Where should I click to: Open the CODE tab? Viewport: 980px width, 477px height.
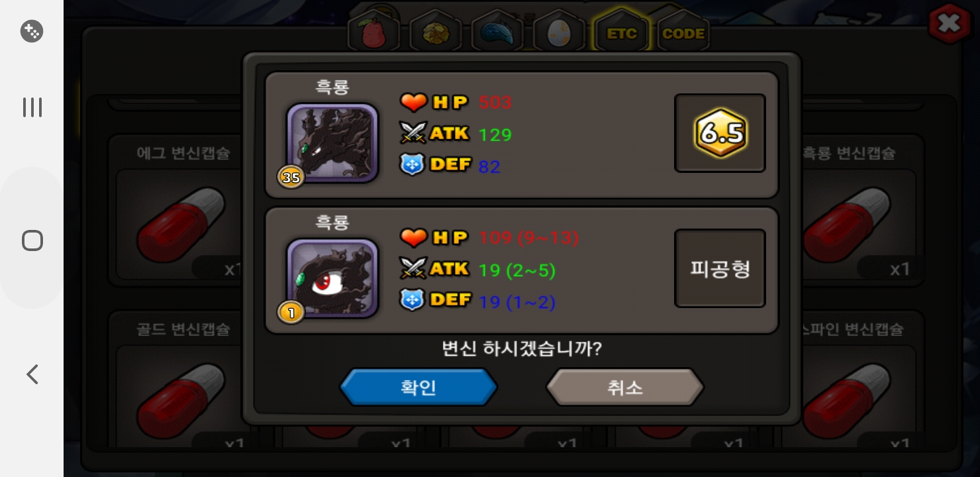coord(683,32)
